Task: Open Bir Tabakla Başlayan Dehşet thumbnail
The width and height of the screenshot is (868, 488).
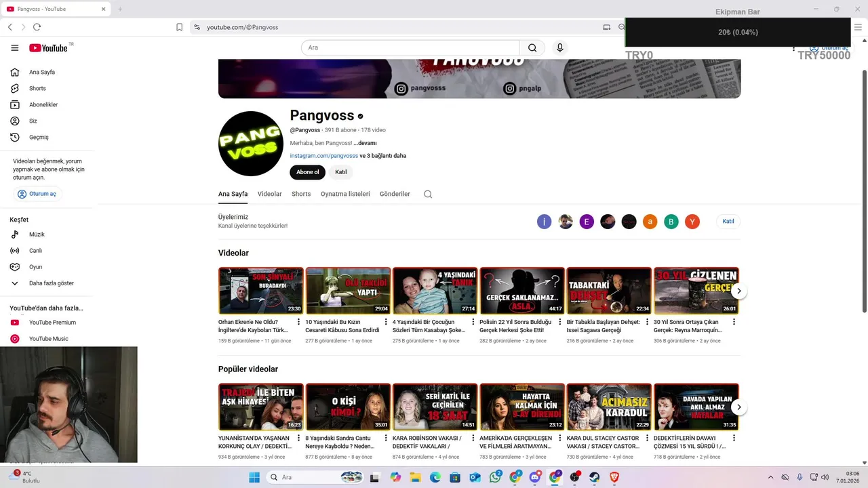Action: (x=609, y=291)
